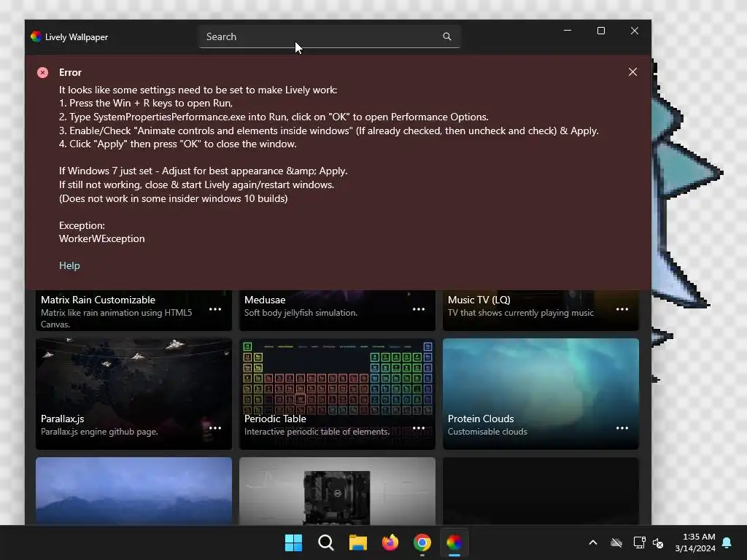Click the Music TV (LQ) title
The height and width of the screenshot is (560, 747).
[x=479, y=300]
